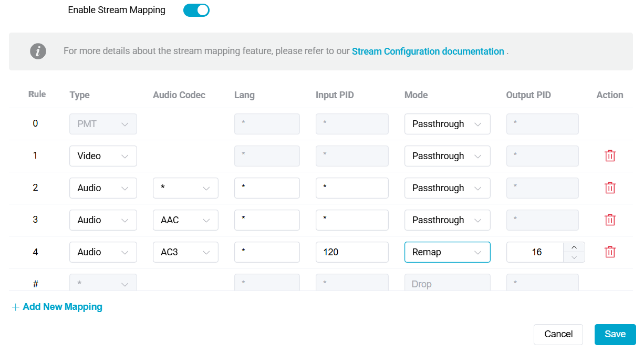Image resolution: width=644 pixels, height=353 pixels.
Task: Decrease output PID 16 with down arrow
Action: pos(574,257)
